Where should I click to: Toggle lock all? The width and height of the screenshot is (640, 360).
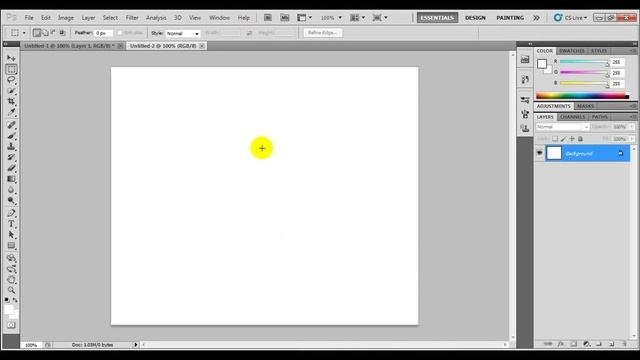pyautogui.click(x=580, y=139)
